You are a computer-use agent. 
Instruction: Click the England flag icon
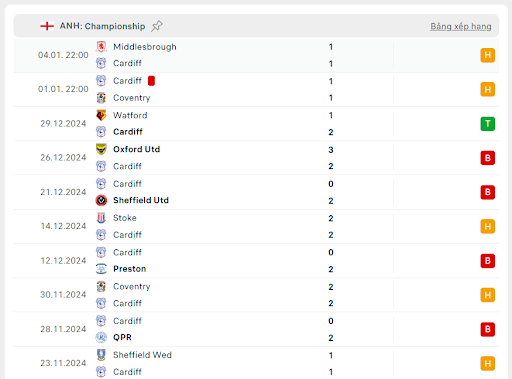[x=47, y=26]
